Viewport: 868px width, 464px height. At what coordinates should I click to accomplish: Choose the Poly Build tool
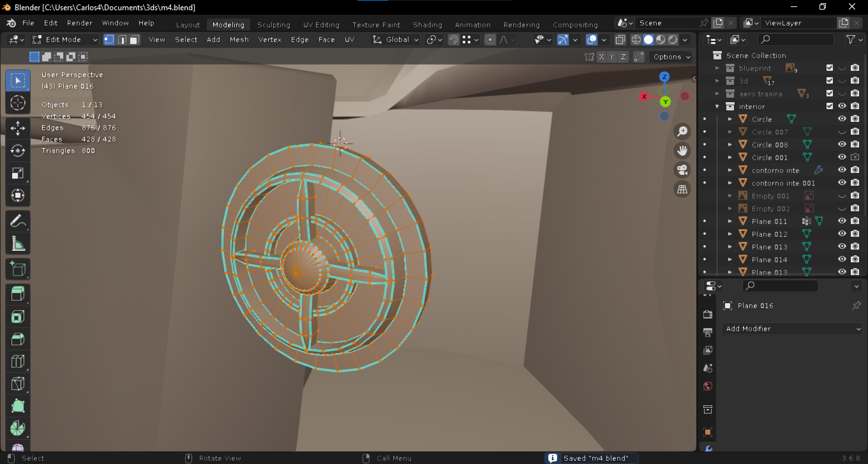click(x=18, y=407)
